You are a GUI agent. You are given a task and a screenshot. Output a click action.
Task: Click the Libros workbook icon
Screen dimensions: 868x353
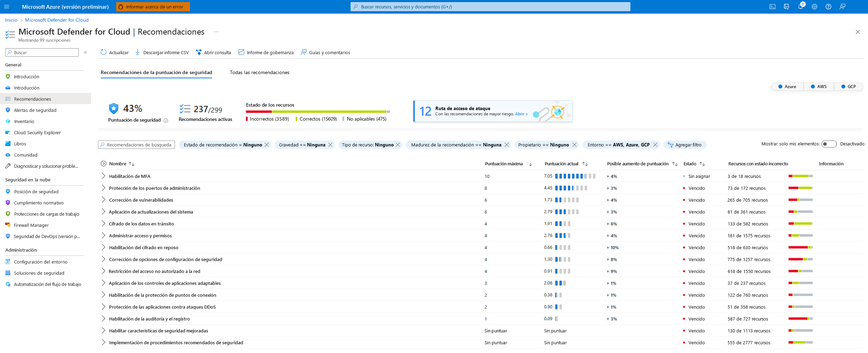click(8, 144)
